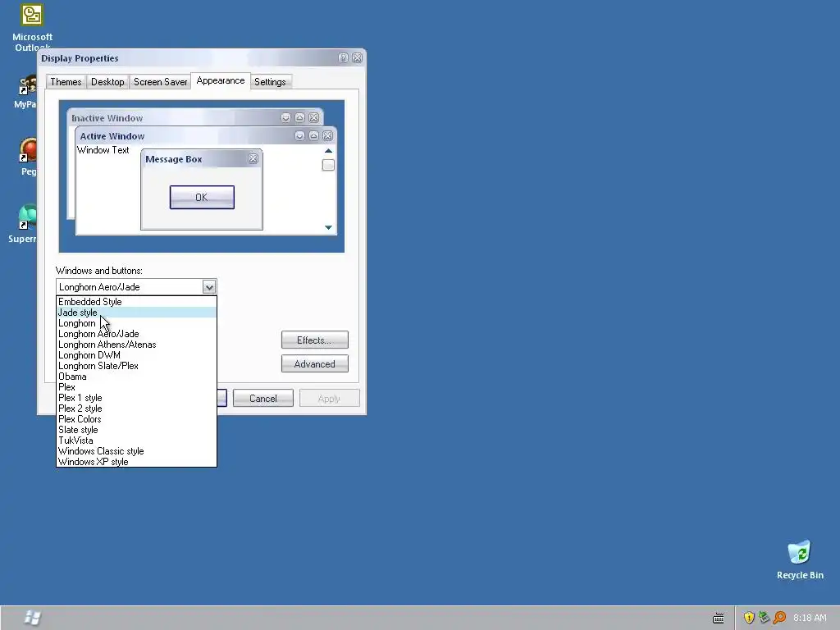
Task: Select TukVista style
Action: point(136,441)
